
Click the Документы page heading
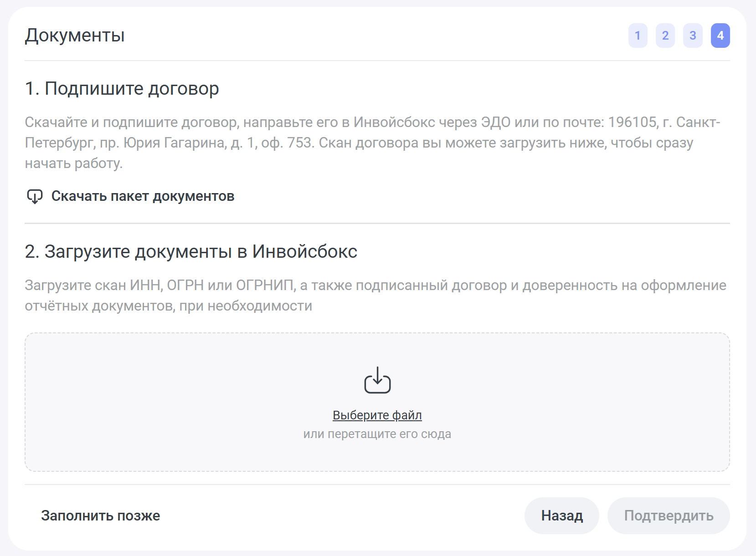(x=75, y=36)
